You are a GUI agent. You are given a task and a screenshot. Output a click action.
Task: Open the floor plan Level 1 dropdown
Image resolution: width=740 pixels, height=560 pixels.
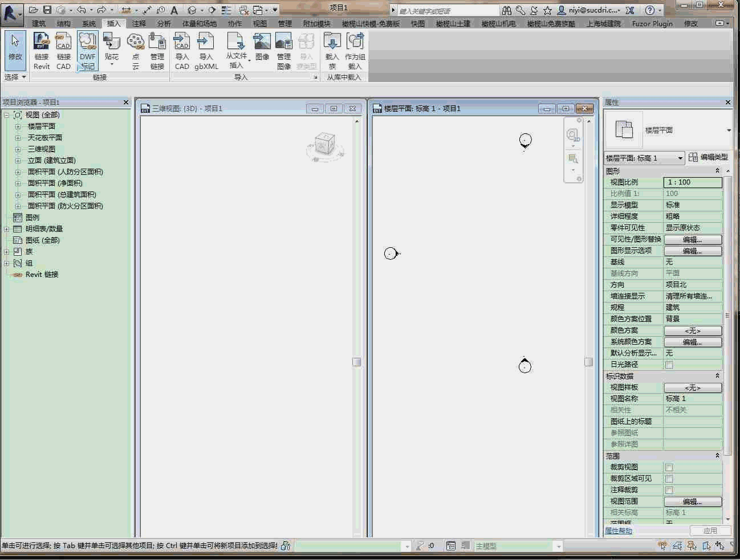pos(644,158)
